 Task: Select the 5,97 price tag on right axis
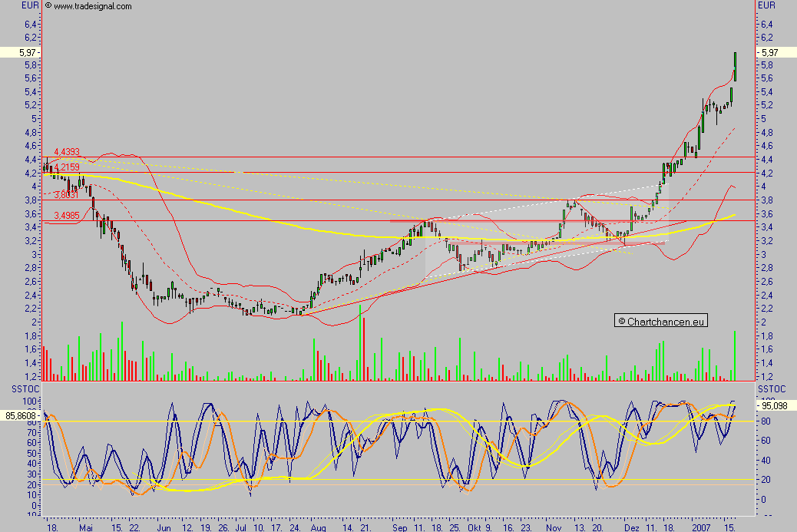pyautogui.click(x=776, y=52)
